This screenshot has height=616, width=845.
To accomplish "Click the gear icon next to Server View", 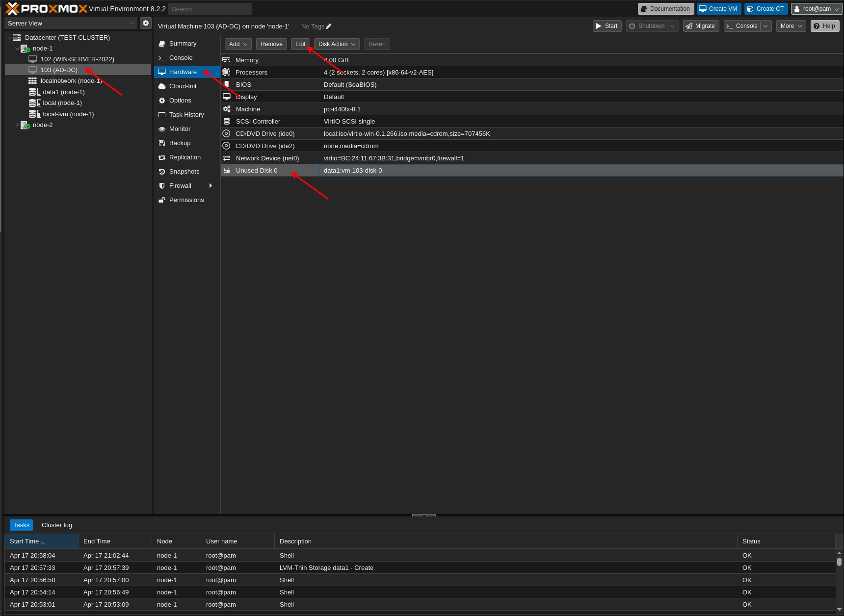I will [145, 23].
